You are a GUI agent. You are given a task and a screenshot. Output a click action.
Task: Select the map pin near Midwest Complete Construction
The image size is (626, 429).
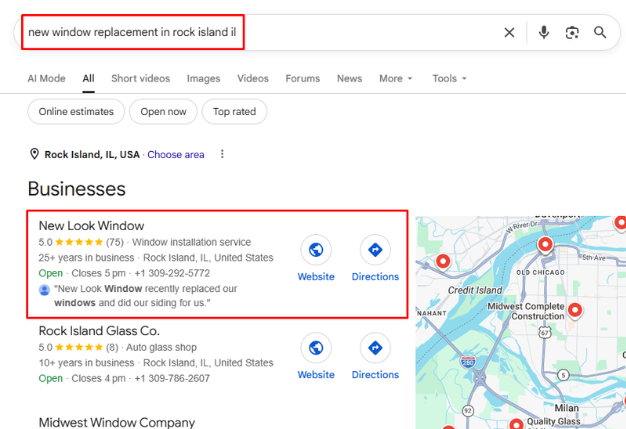tap(575, 310)
